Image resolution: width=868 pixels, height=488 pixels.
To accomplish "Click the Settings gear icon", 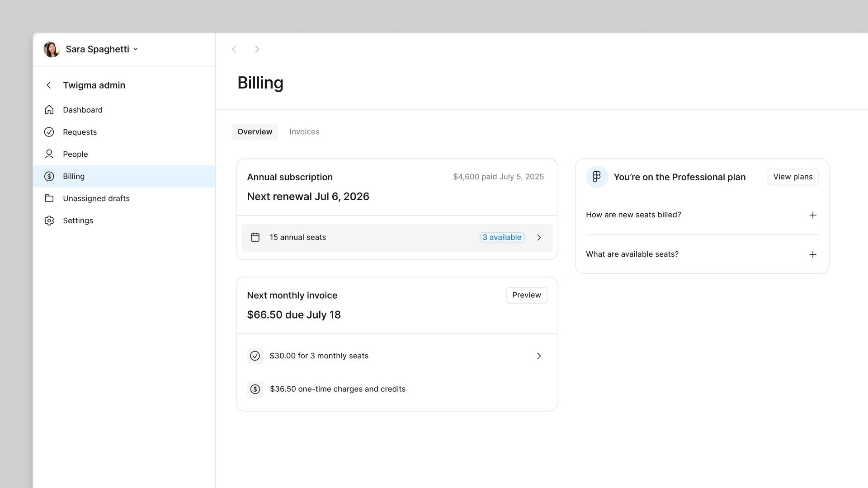I will click(x=49, y=221).
